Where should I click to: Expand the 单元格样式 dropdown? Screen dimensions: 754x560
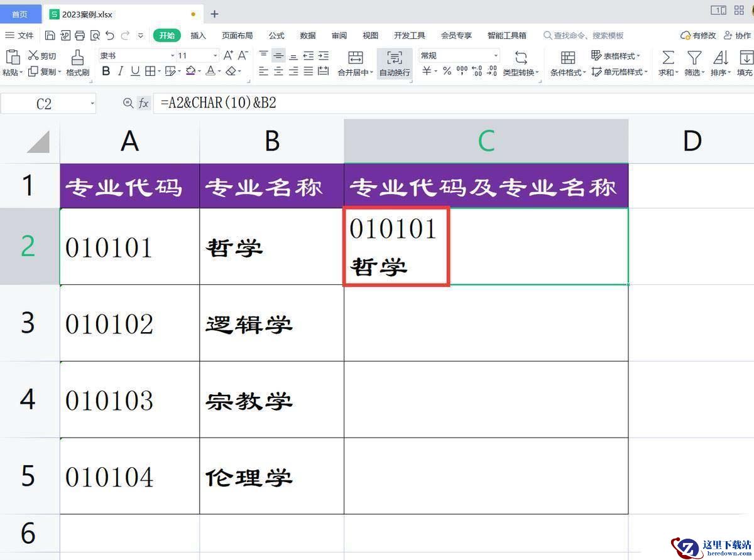[x=647, y=73]
